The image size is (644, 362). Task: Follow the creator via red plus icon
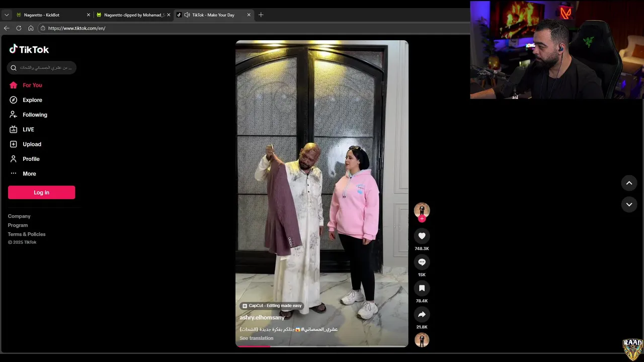pyautogui.click(x=422, y=219)
